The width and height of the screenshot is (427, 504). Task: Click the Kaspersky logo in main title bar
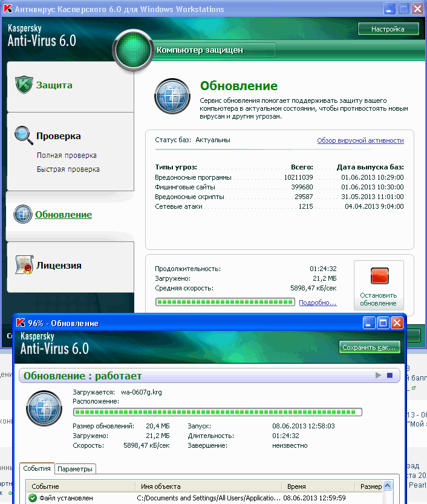coord(8,8)
